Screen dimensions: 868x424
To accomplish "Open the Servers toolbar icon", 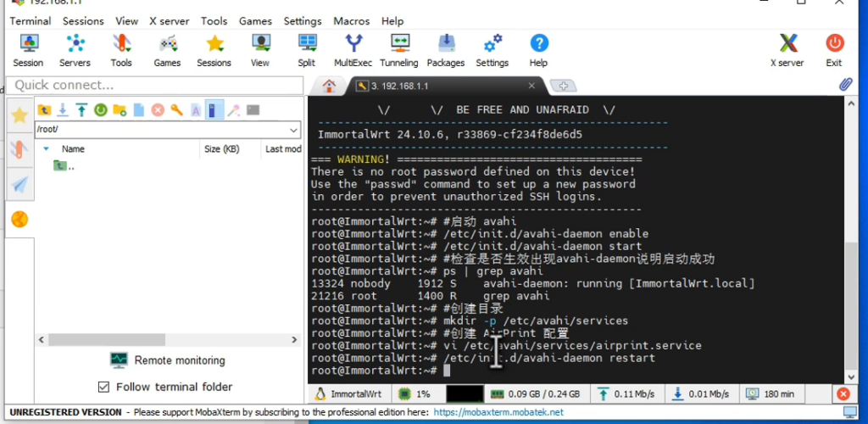I will [x=75, y=50].
